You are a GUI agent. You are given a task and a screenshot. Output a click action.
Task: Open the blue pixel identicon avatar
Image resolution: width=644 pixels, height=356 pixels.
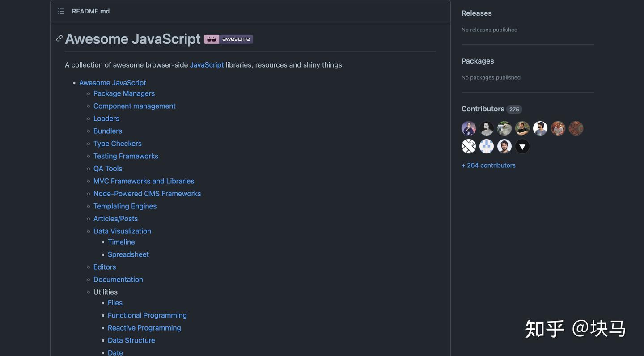pyautogui.click(x=487, y=146)
